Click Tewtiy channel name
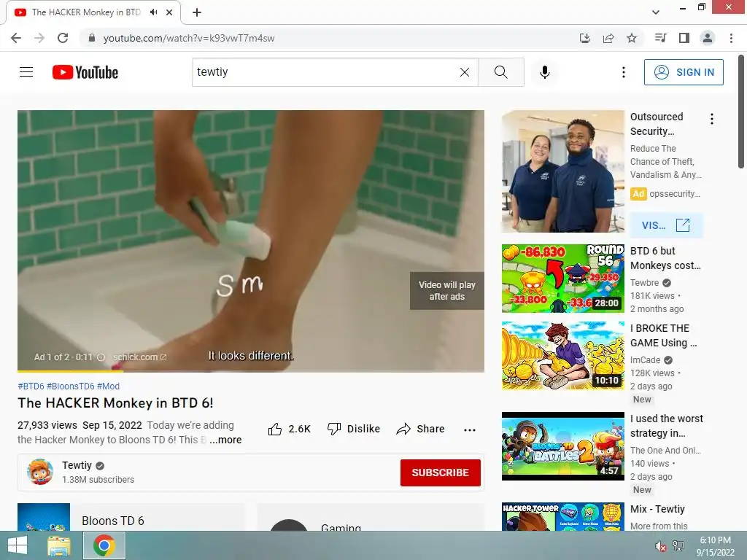Viewport: 747px width, 560px height. point(77,465)
